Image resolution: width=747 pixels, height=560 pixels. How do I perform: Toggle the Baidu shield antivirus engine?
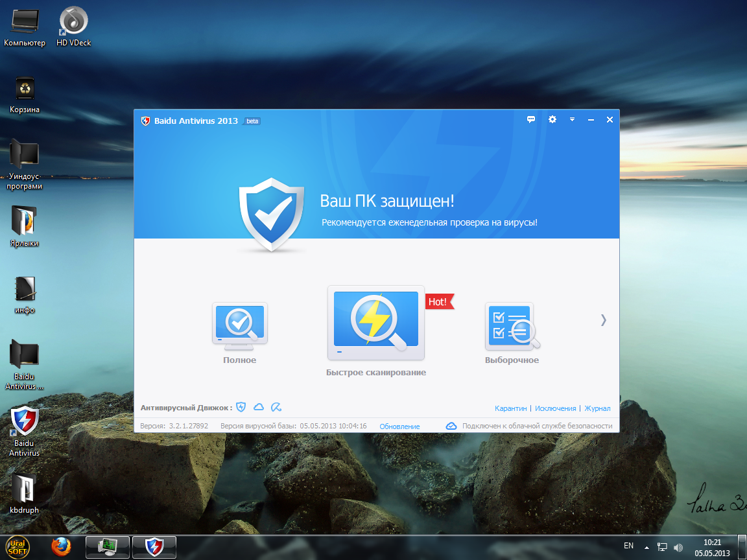pyautogui.click(x=241, y=407)
